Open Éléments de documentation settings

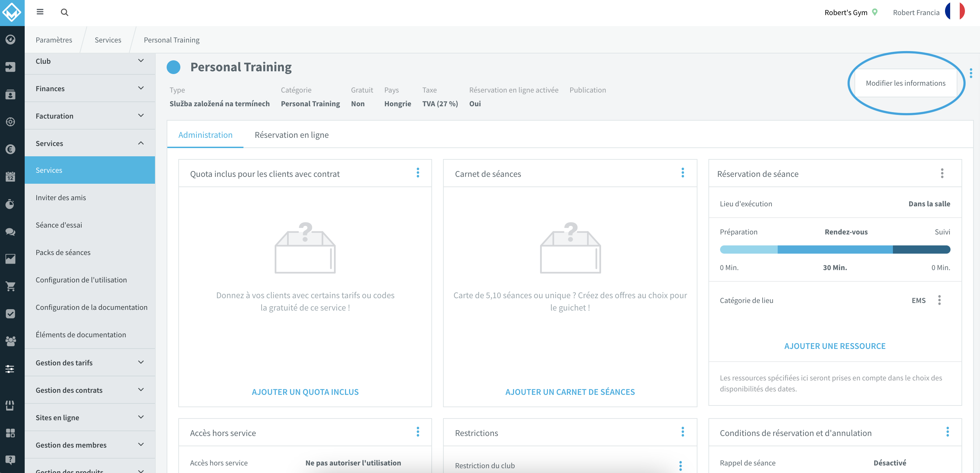[90, 335]
